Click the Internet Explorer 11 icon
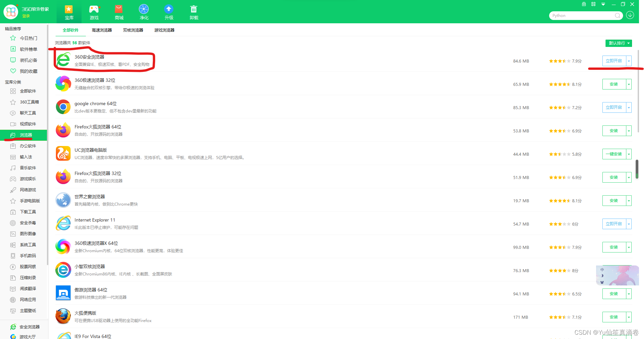Image resolution: width=644 pixels, height=339 pixels. 63,223
